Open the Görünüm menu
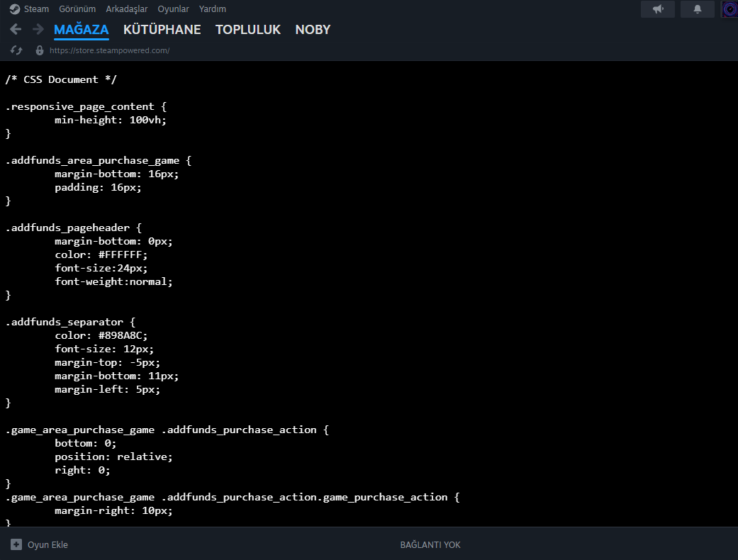This screenshot has height=560, width=738. tap(77, 9)
